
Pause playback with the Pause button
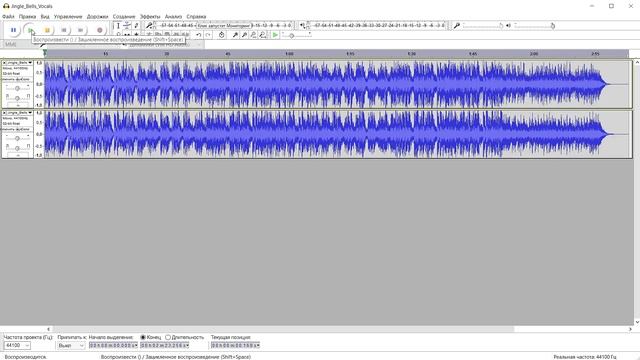13,30
